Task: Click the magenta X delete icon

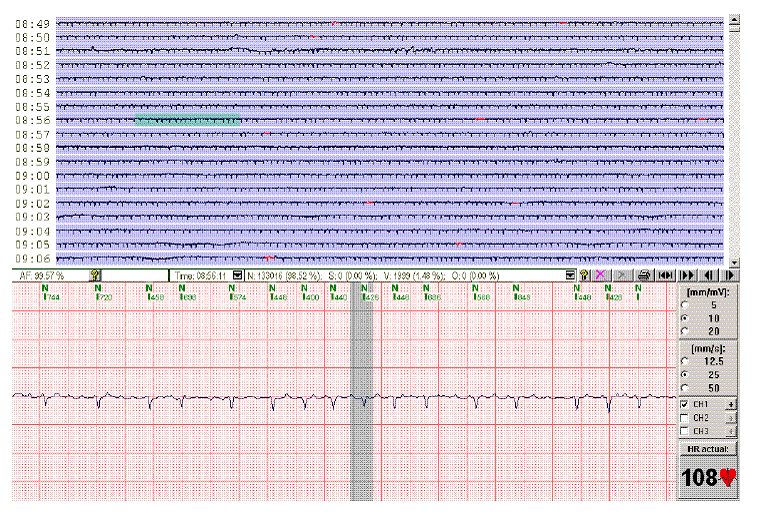Action: (x=600, y=274)
